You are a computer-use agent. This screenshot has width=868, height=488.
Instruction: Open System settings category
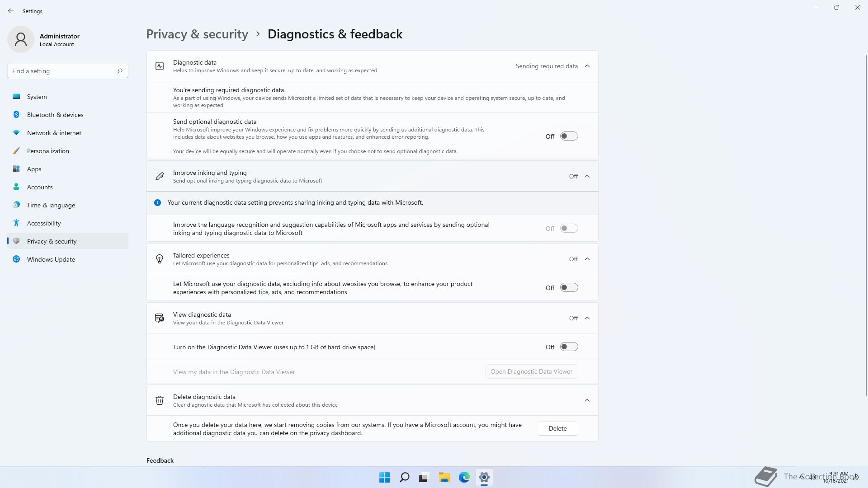[x=68, y=97]
